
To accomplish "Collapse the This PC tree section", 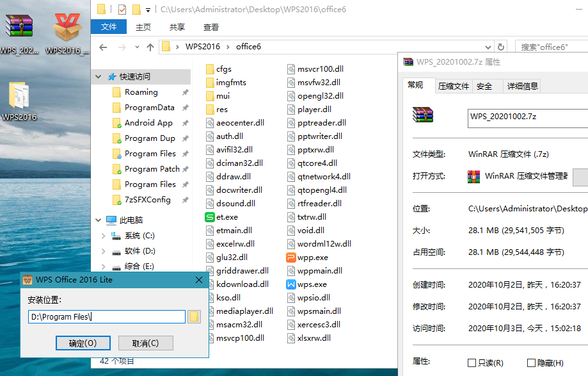I will point(99,220).
